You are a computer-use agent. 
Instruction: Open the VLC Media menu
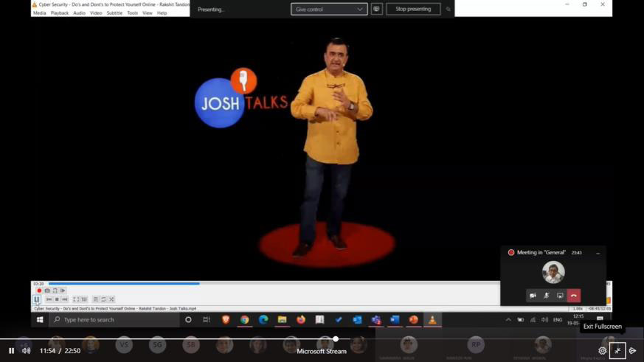coord(39,13)
